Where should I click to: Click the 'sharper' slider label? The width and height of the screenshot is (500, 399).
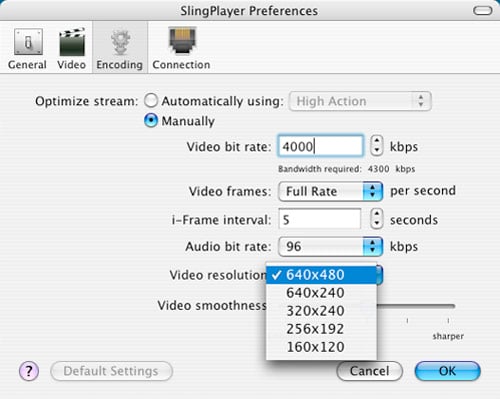point(448,336)
